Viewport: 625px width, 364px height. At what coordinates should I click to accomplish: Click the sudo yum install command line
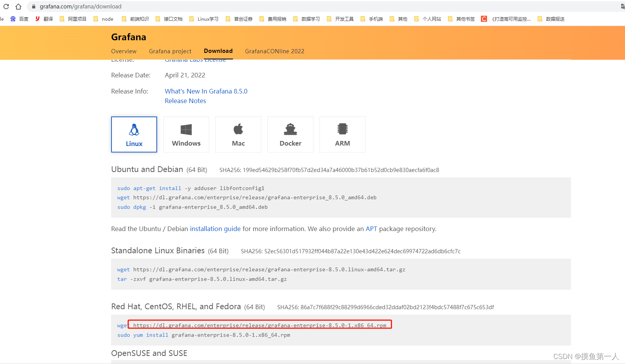(x=204, y=335)
